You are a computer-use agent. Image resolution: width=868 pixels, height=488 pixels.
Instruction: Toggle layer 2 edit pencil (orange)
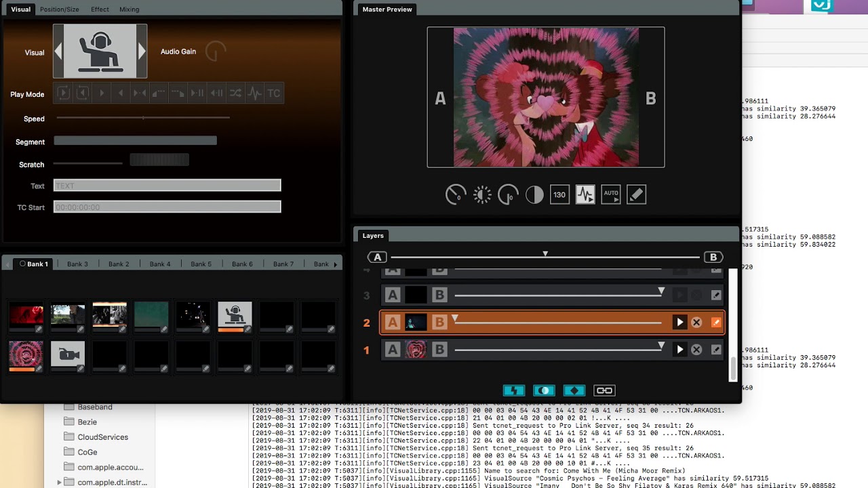(716, 323)
